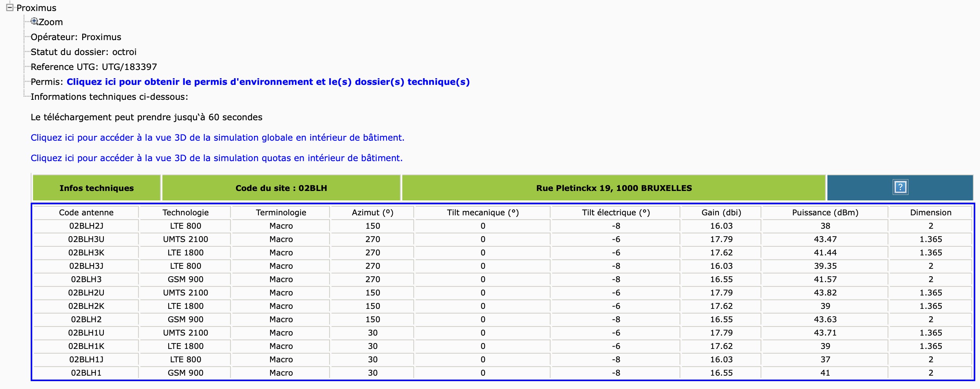
Task: Select antenna code 02BLH3 cell
Action: pos(86,279)
